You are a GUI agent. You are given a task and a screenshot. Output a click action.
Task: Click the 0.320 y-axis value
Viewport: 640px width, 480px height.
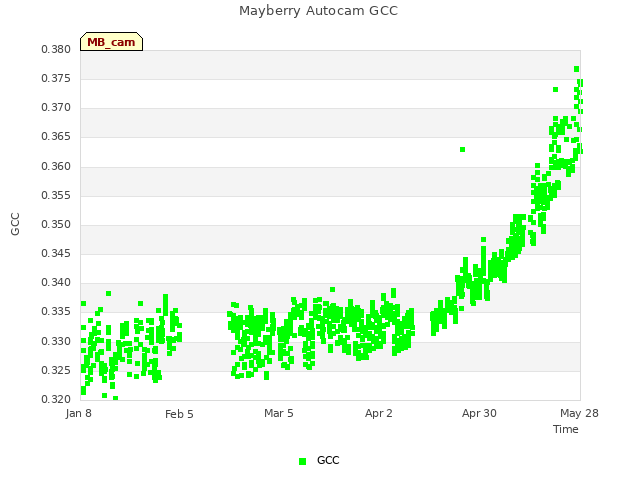pyautogui.click(x=56, y=399)
